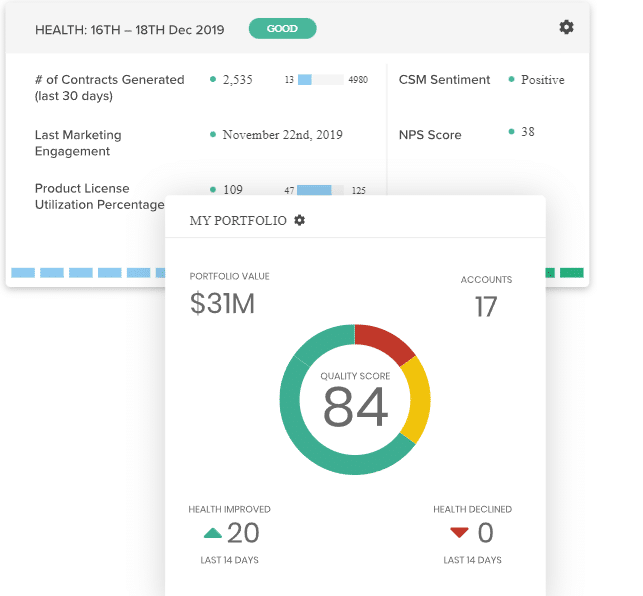Click the '# of Contracts Generated' label

tap(109, 87)
